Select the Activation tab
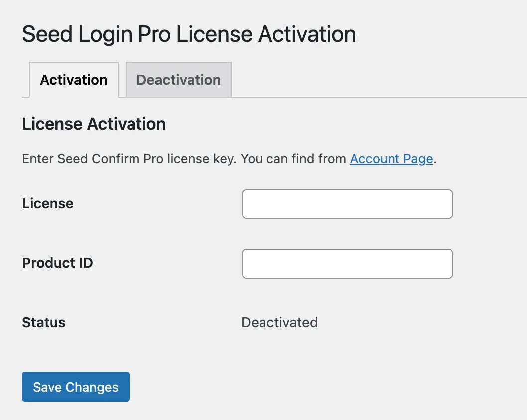This screenshot has height=420, width=527. pyautogui.click(x=74, y=80)
